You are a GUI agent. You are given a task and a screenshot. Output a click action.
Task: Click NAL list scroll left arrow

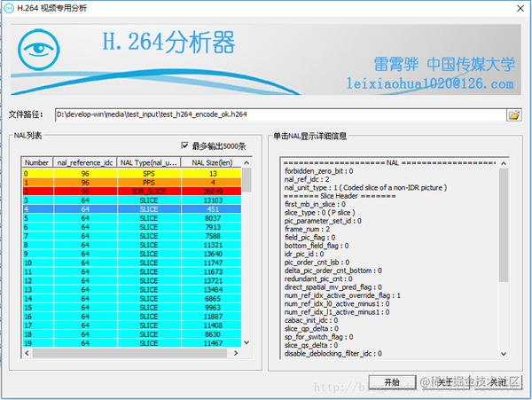pos(27,353)
